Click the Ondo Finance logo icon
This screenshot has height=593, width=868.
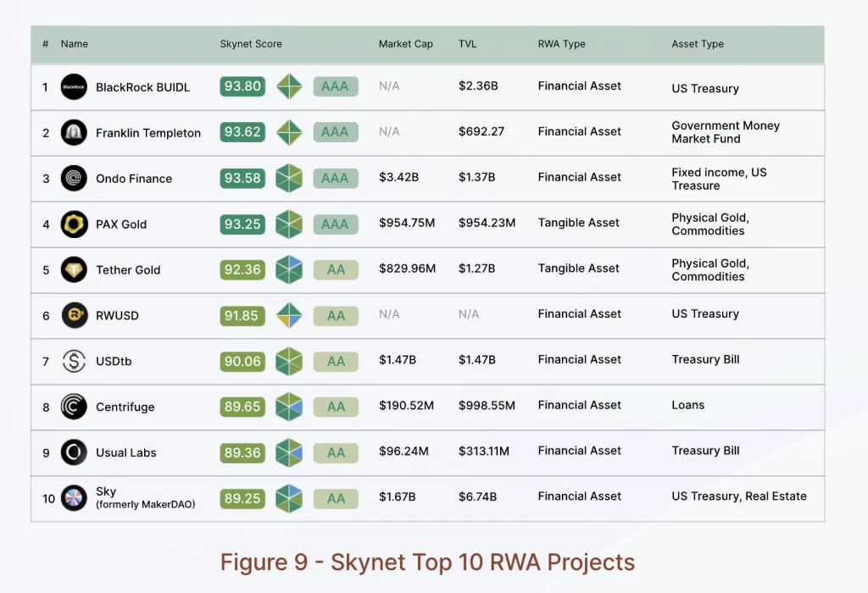point(75,179)
